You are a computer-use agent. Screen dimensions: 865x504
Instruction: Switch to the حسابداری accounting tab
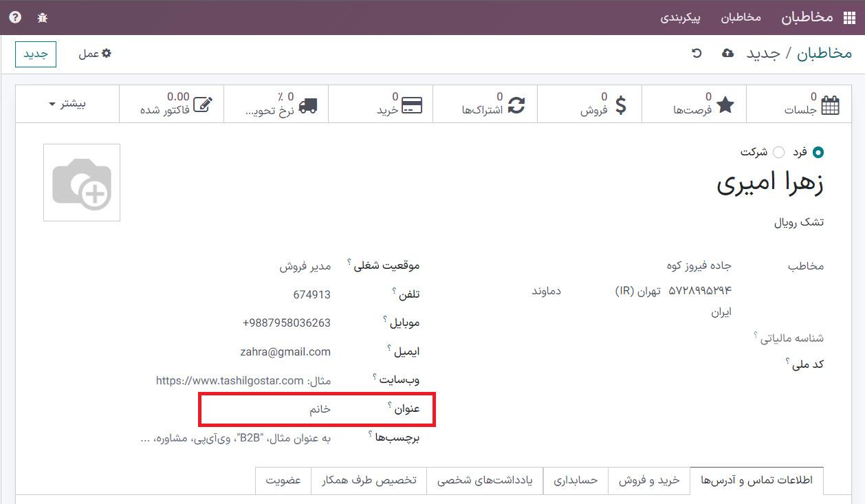576,481
